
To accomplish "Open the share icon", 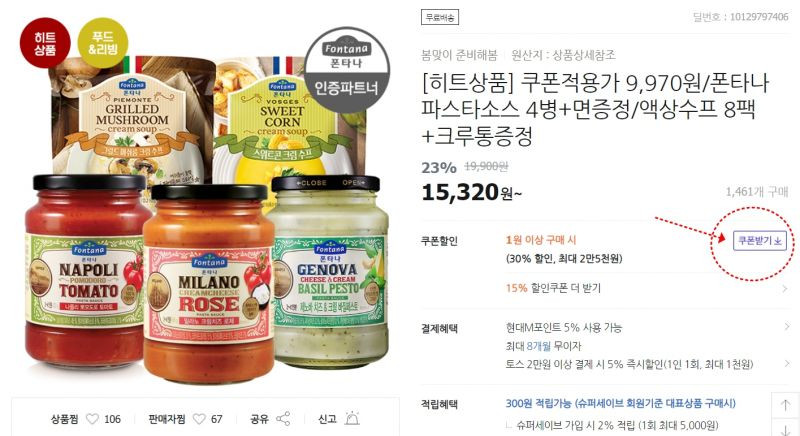I will coord(283,419).
